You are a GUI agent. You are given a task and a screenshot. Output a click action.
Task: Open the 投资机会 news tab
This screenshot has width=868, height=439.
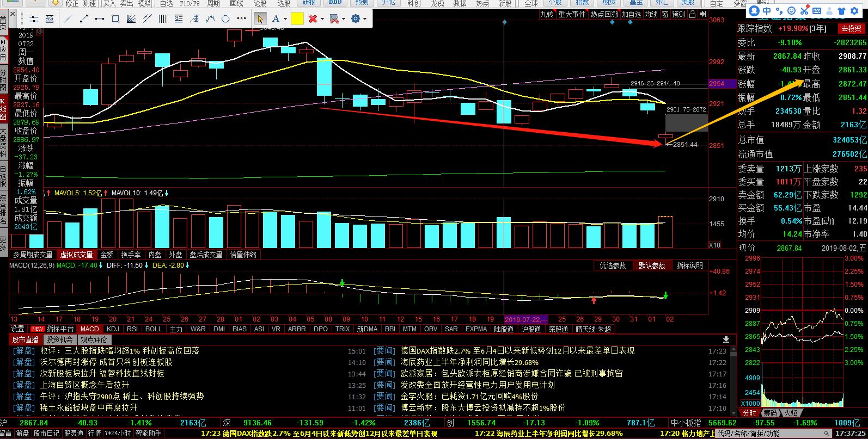59,339
